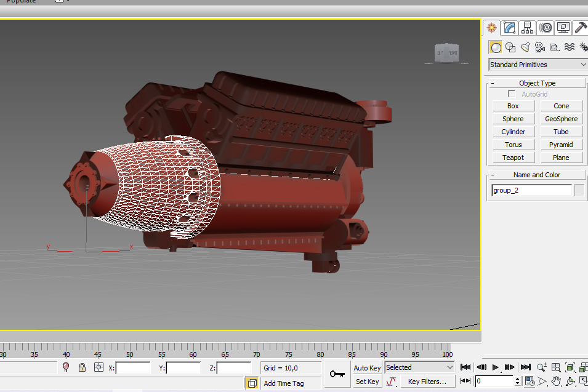The width and height of the screenshot is (588, 392).
Task: Switch to the Modify panel tab
Action: (509, 28)
